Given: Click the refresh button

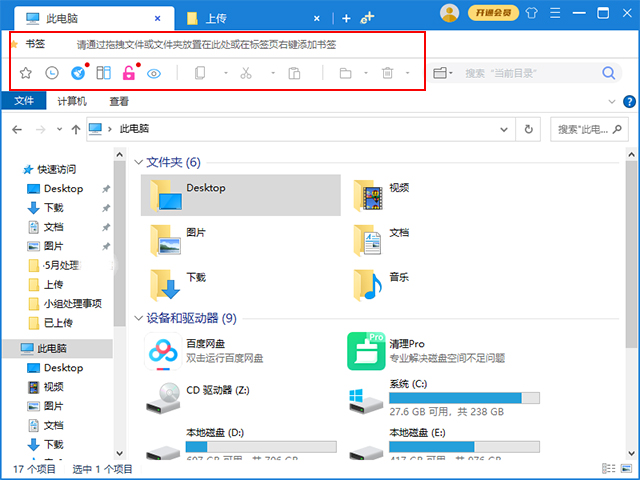Looking at the screenshot, I should pyautogui.click(x=529, y=129).
